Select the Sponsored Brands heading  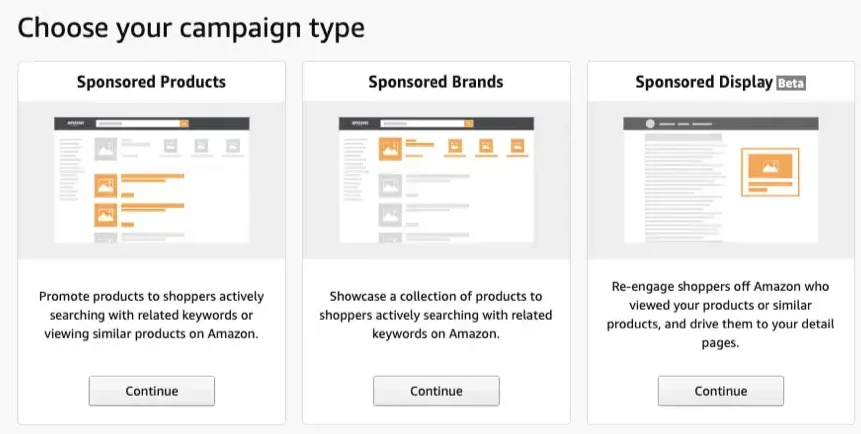(x=436, y=82)
